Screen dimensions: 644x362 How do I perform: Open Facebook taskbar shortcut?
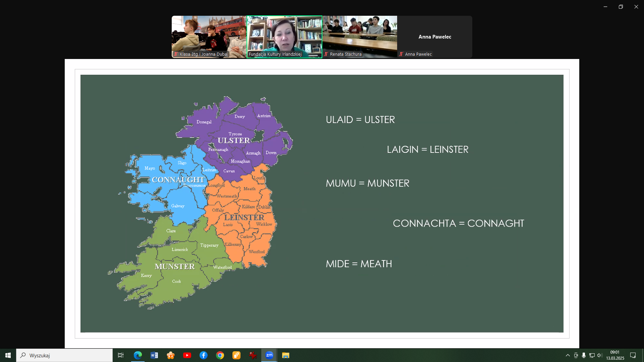tap(204, 355)
